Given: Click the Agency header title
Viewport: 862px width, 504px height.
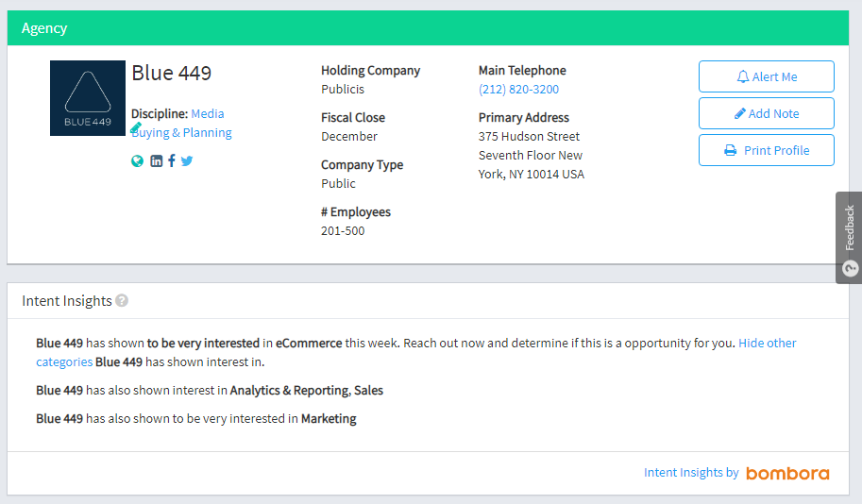Looking at the screenshot, I should 44,28.
